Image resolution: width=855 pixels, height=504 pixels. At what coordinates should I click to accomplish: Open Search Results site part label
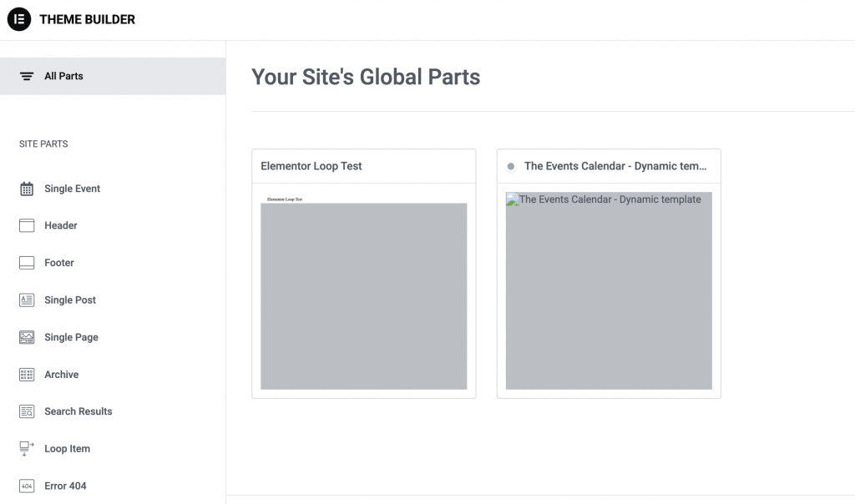click(x=78, y=411)
